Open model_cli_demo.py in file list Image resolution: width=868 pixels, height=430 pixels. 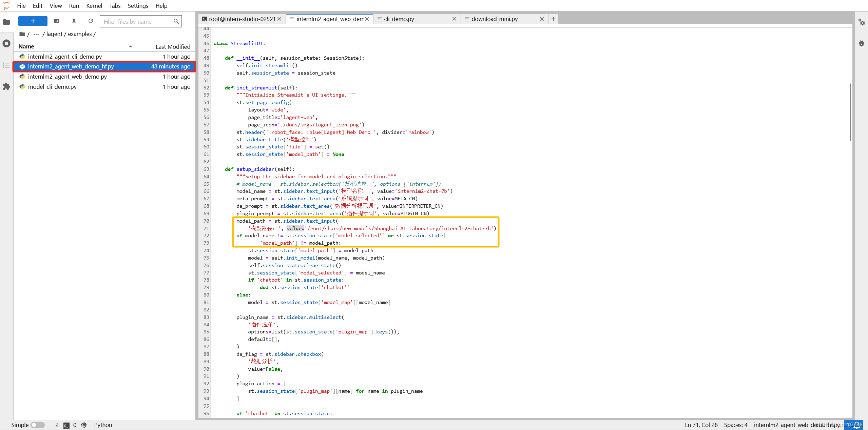[x=52, y=87]
